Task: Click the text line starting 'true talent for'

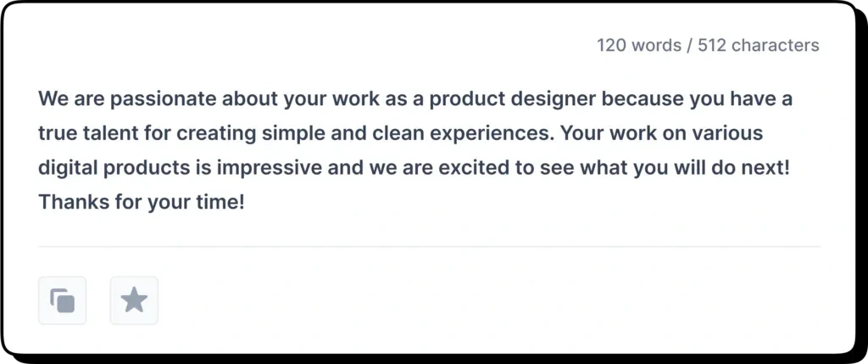Action: (x=401, y=133)
